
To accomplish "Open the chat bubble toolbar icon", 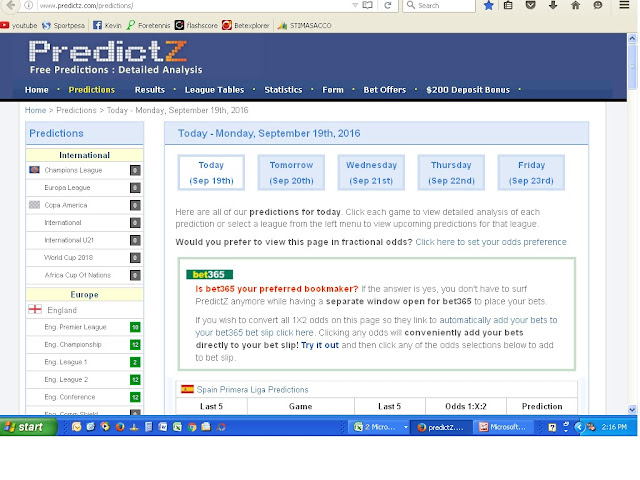I will [598, 5].
